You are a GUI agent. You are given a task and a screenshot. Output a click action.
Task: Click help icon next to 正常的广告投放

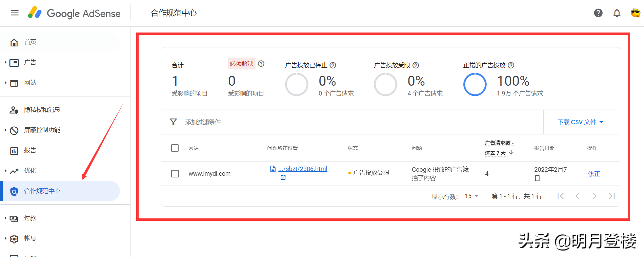[x=511, y=65]
